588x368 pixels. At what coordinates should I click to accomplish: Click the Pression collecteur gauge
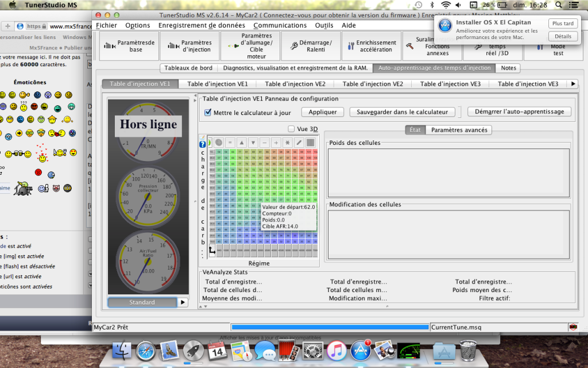coord(148,197)
